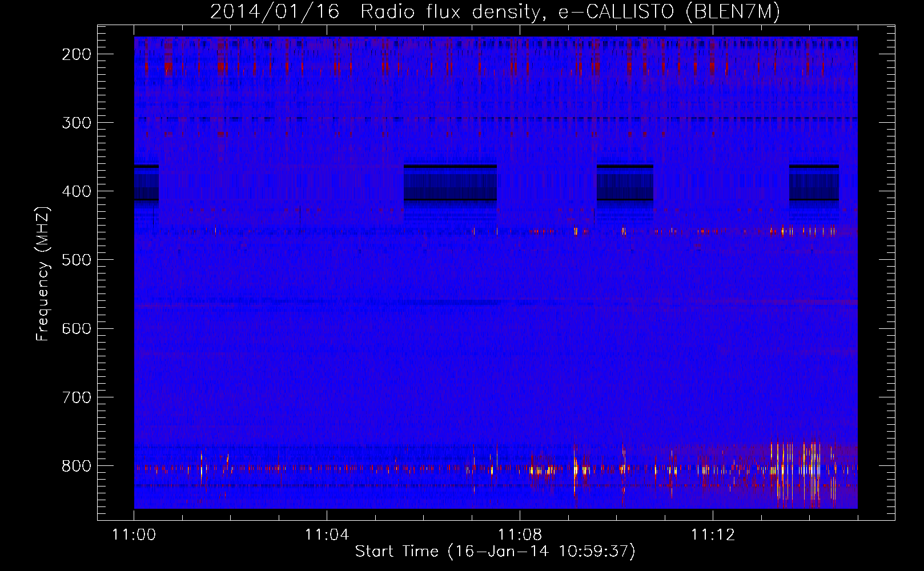Viewport: 924px width, 571px height.
Task: Click the 11:00 time tick label
Action: [134, 535]
